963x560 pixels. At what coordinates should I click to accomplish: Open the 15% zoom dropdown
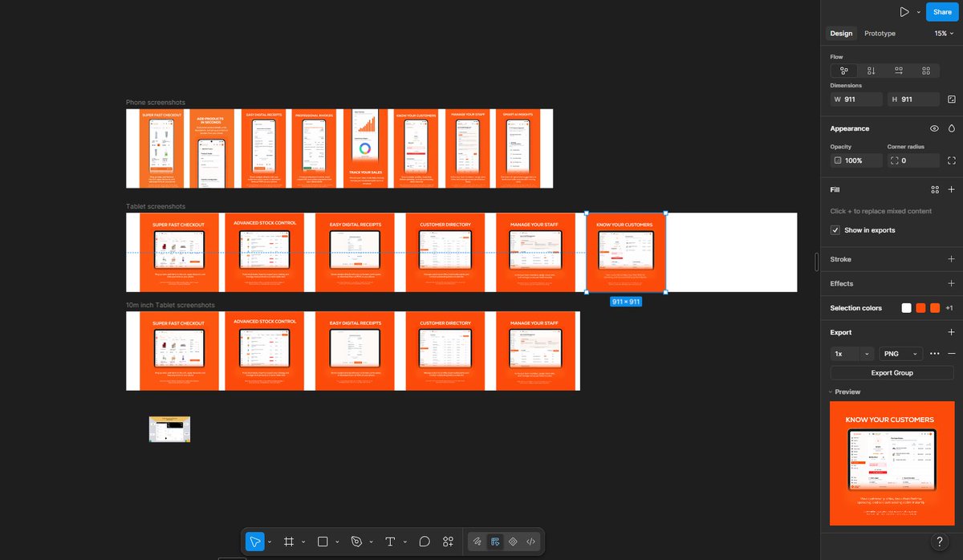[x=945, y=34]
